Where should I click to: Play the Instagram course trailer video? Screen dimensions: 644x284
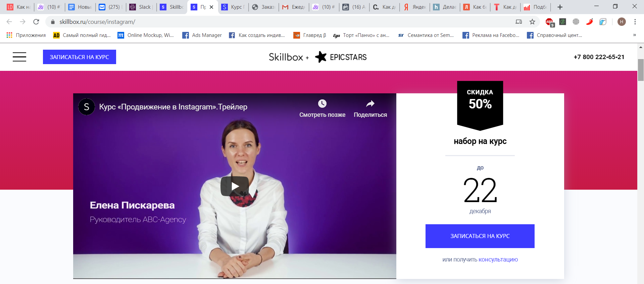[235, 186]
